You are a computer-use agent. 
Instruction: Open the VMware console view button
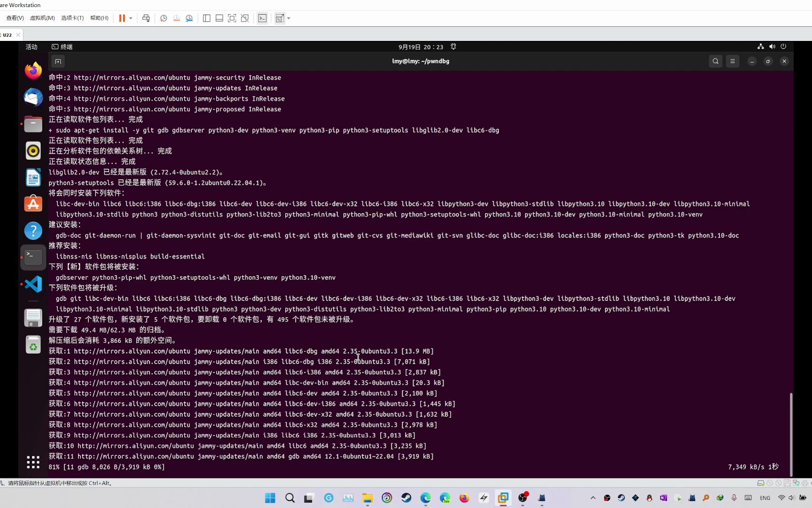262,18
